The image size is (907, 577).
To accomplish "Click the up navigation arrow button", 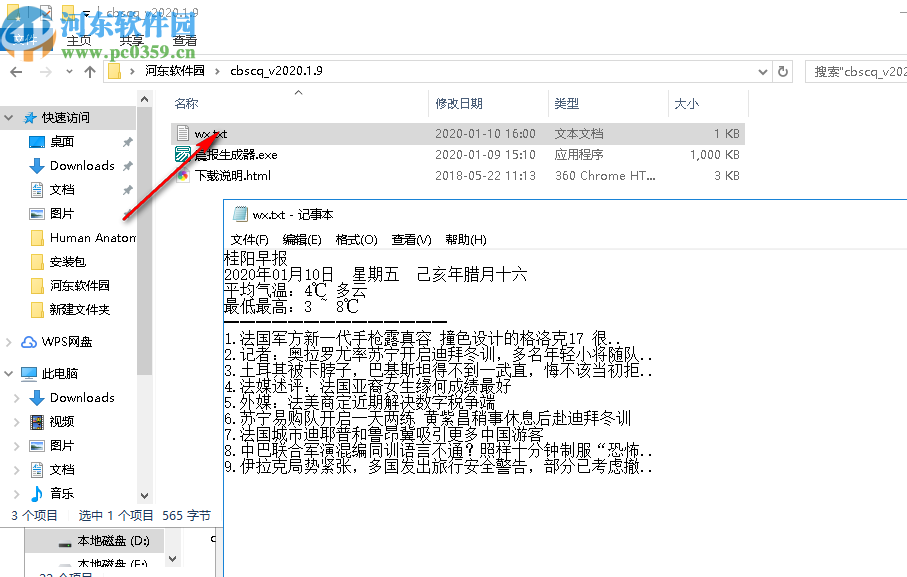I will pyautogui.click(x=91, y=71).
